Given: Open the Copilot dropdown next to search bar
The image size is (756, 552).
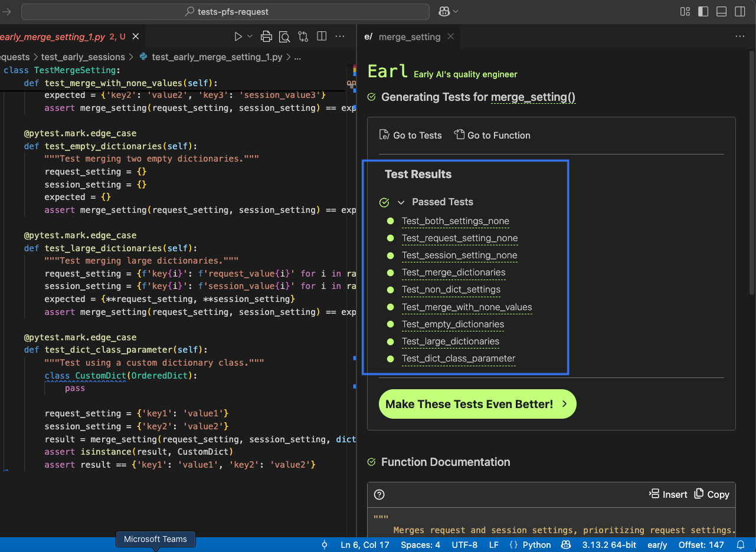Looking at the screenshot, I should [x=449, y=11].
